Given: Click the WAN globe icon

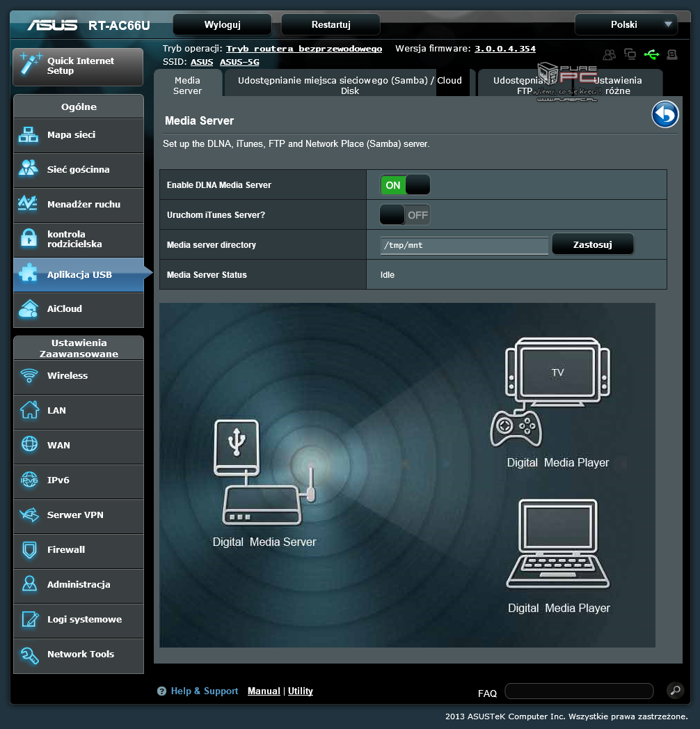Looking at the screenshot, I should click(30, 444).
